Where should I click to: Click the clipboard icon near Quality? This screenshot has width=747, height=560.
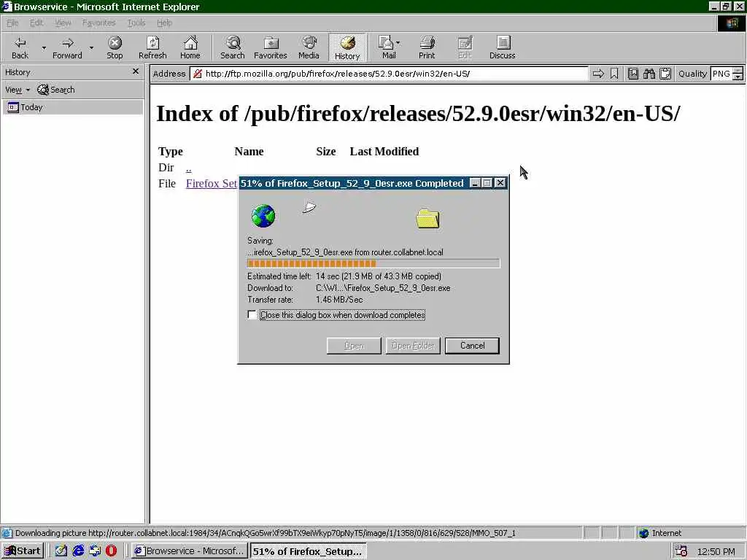click(665, 74)
